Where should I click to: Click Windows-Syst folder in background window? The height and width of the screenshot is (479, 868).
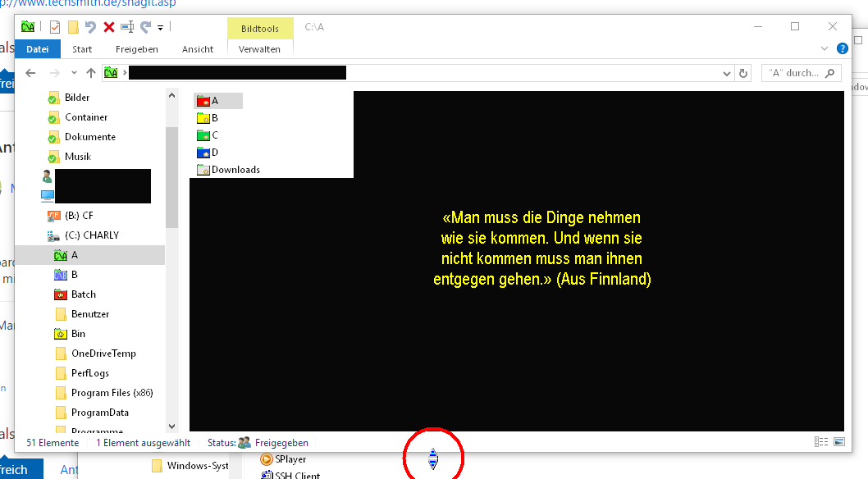190,466
